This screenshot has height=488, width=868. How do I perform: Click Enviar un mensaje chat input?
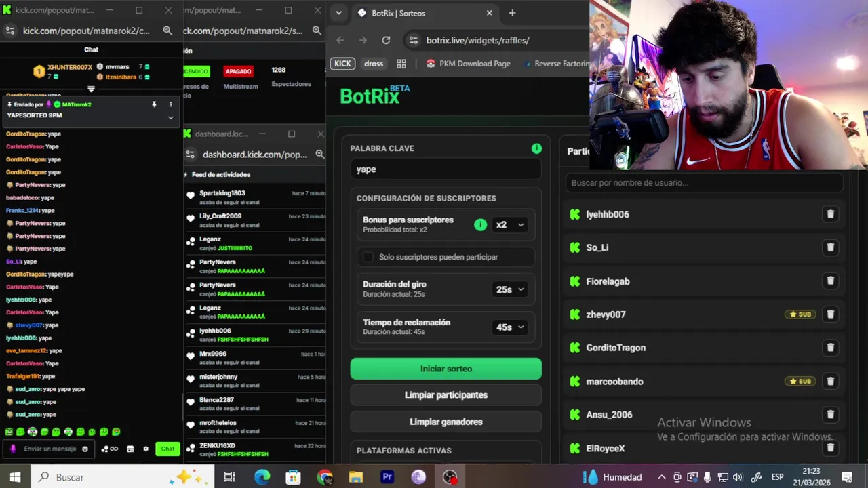tap(50, 449)
